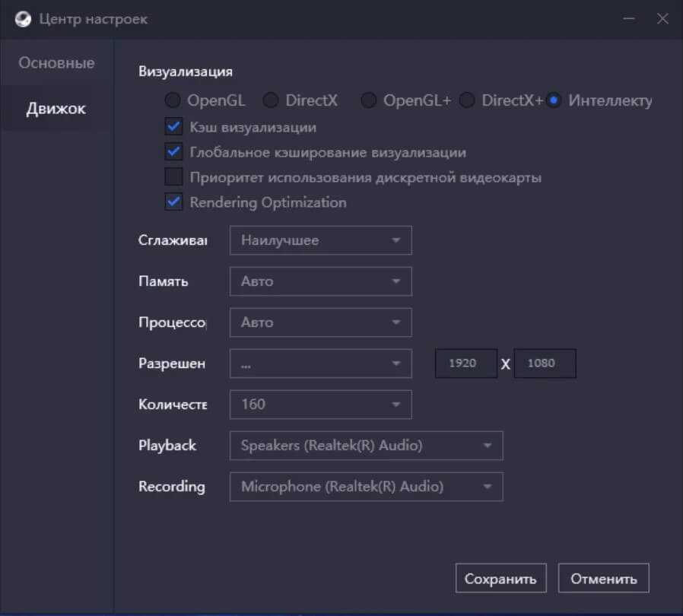Enable Приоритет использования дискретной видеокарты

pyautogui.click(x=174, y=177)
